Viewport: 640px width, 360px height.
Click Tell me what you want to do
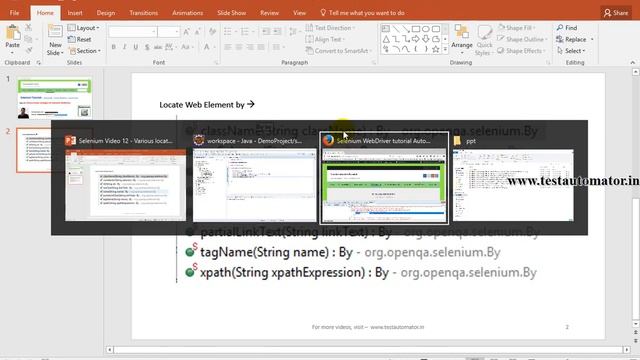coord(362,13)
